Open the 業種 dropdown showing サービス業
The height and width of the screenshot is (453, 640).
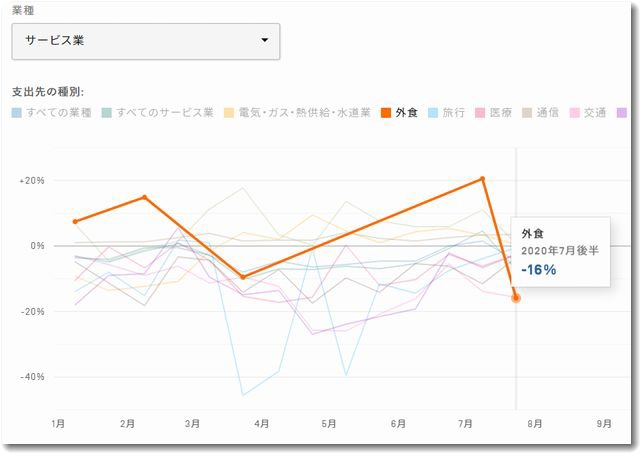(145, 41)
